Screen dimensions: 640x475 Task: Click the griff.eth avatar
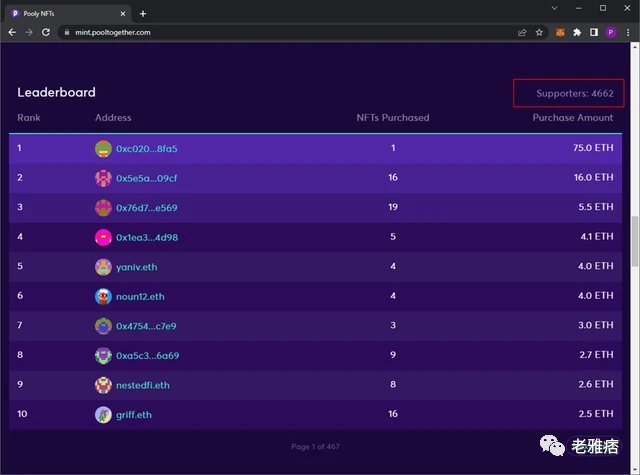coord(103,415)
